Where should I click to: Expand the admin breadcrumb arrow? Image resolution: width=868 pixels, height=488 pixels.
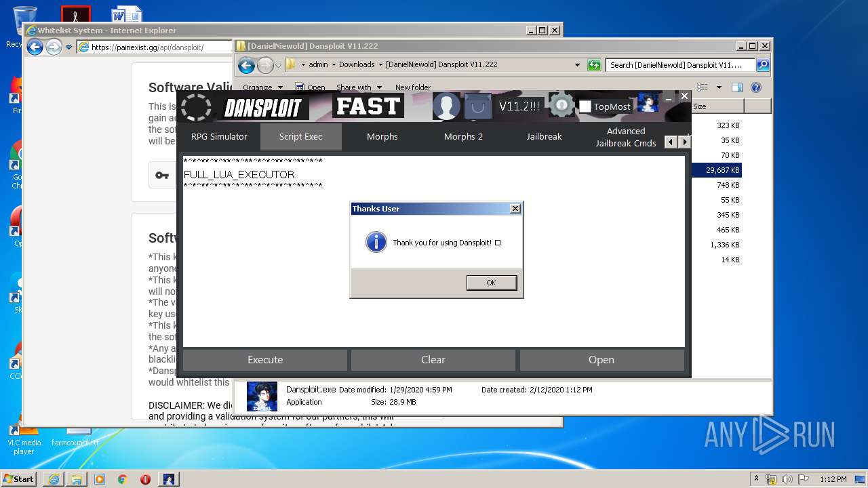(x=334, y=65)
